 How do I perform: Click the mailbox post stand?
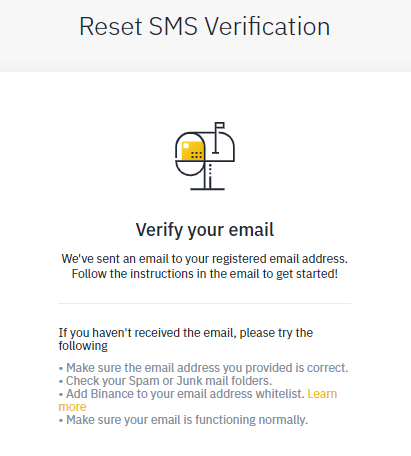coord(207,177)
